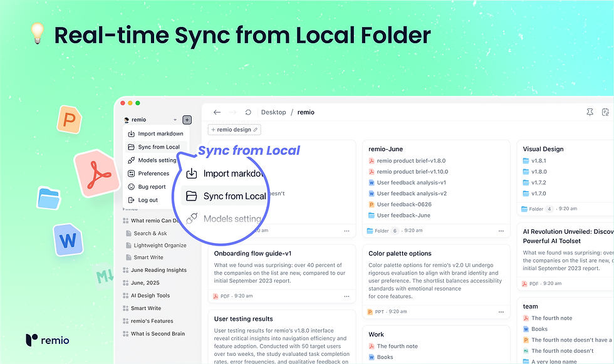Click the PDF icon beside remio product brief-v1.8.0
The image size is (614, 364).
pyautogui.click(x=372, y=161)
